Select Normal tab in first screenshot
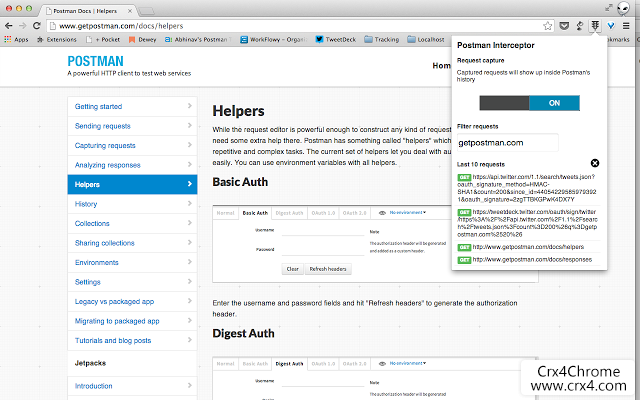Image resolution: width=640 pixels, height=400 pixels. 225,213
